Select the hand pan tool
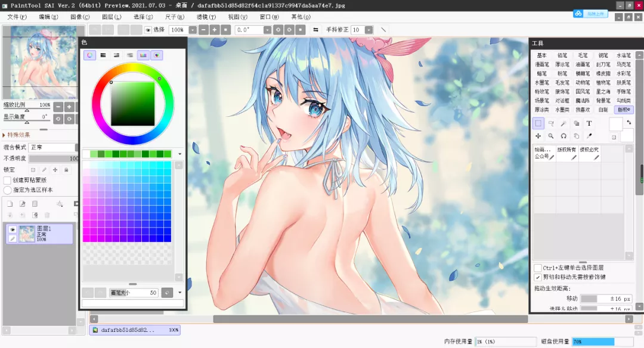Image resolution: width=644 pixels, height=348 pixels. click(x=576, y=136)
